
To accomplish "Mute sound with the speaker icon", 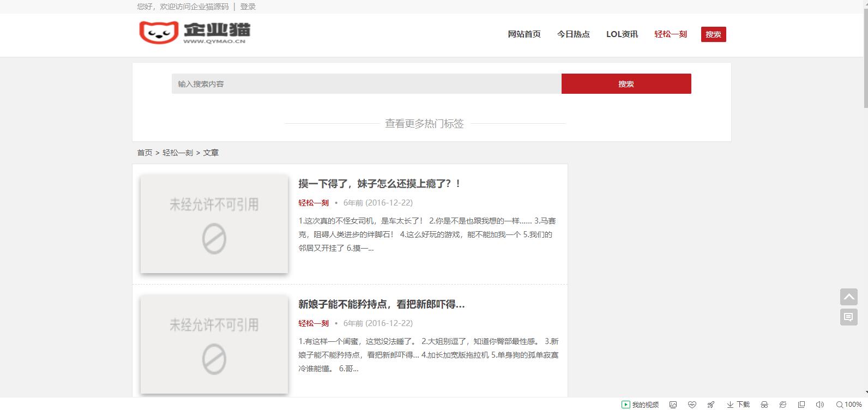I will [x=819, y=405].
